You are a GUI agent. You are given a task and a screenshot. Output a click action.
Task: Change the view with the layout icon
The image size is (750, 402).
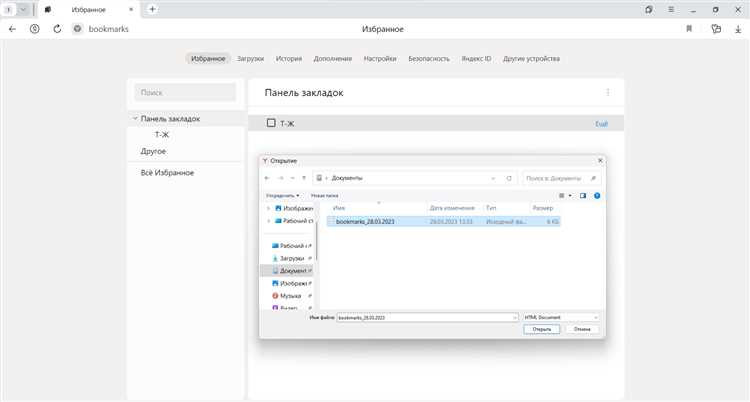point(562,196)
